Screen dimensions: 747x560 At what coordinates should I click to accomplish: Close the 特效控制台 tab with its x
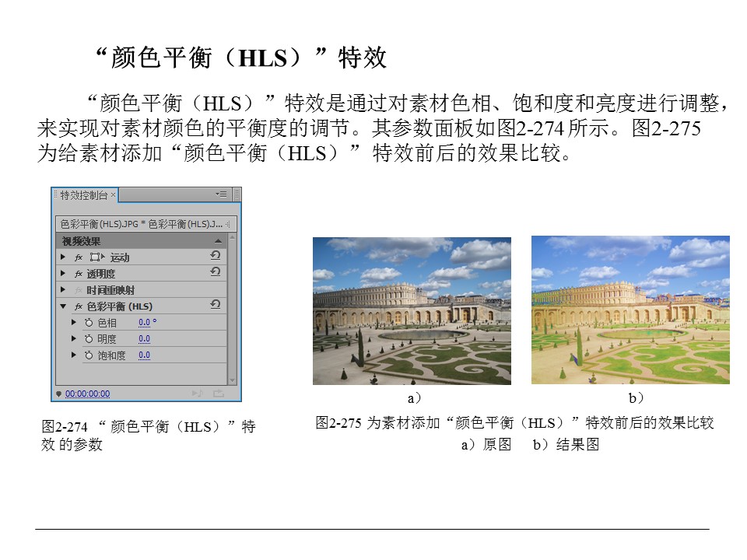point(113,194)
